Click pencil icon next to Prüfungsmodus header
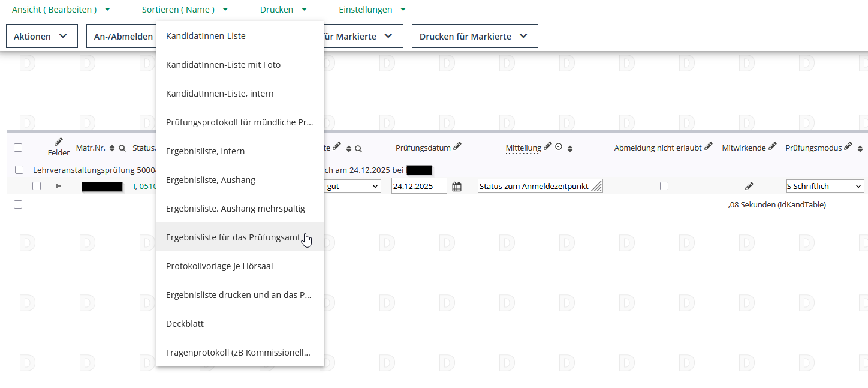Image resolution: width=868 pixels, height=388 pixels. coord(848,147)
